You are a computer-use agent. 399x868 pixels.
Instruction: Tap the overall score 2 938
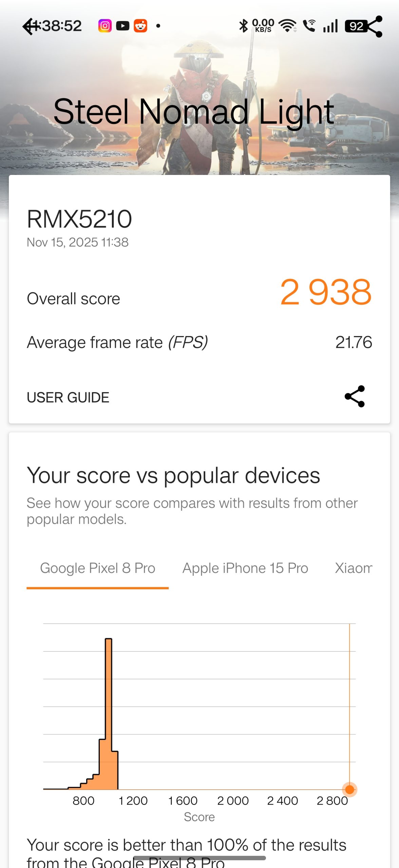point(326,292)
